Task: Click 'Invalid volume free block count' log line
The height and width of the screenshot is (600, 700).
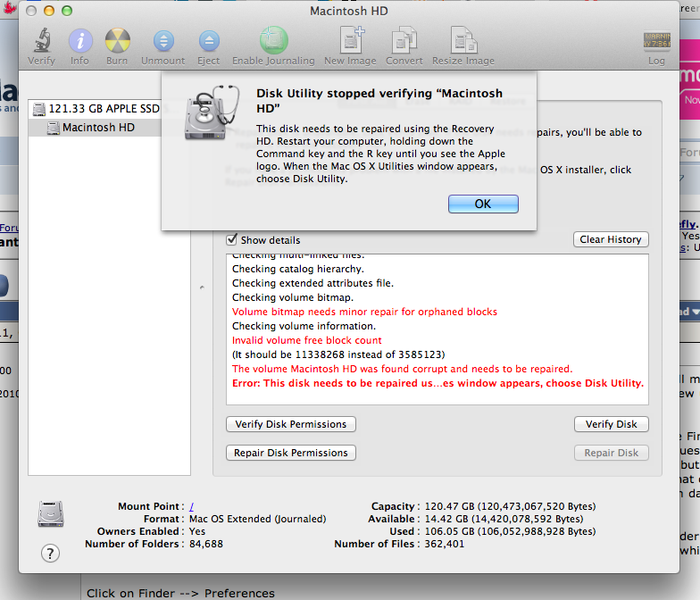Action: pyautogui.click(x=307, y=340)
